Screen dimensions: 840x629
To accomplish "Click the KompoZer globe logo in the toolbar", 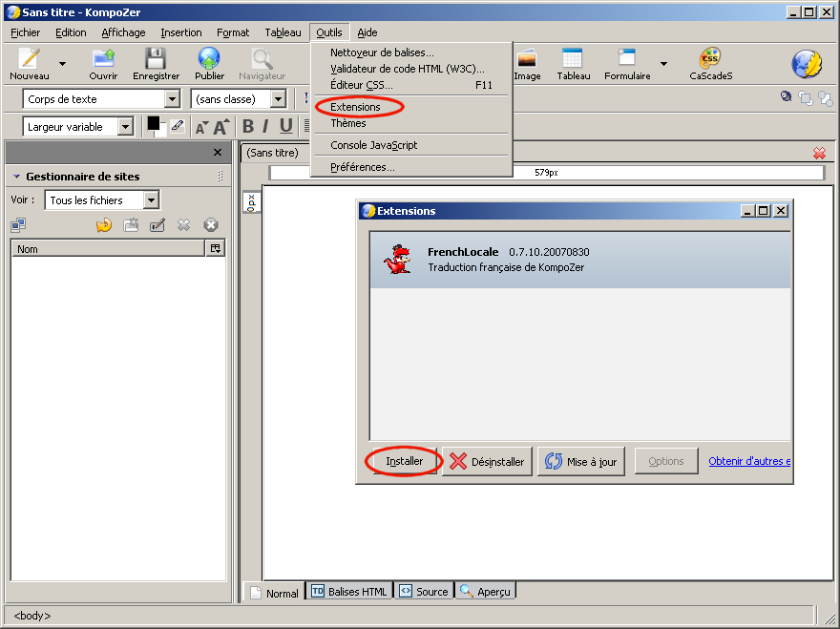I will point(807,64).
